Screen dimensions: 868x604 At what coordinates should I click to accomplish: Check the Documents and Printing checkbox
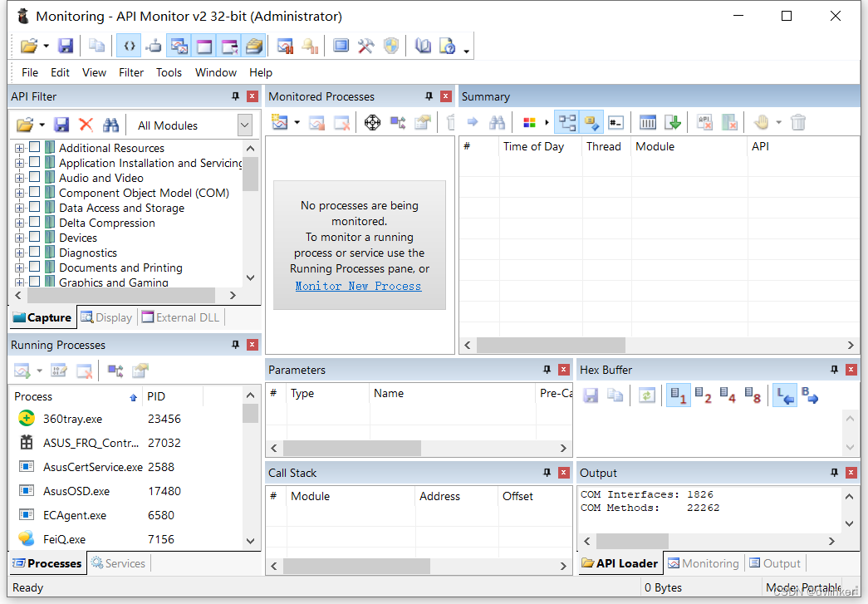coord(34,267)
